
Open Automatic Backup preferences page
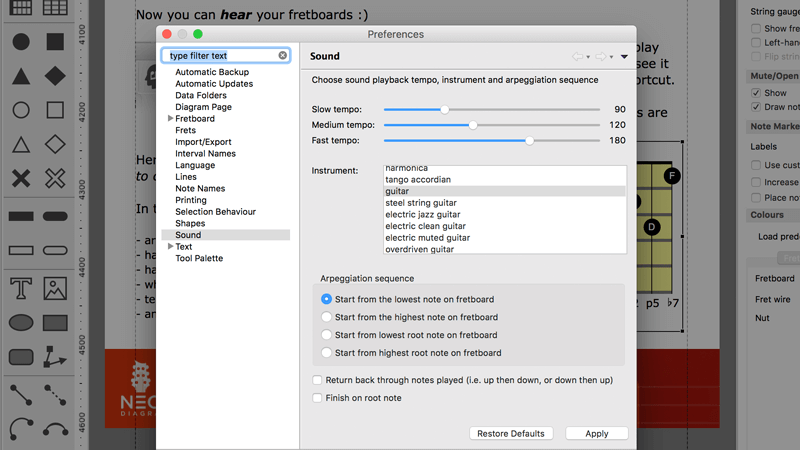coord(212,72)
